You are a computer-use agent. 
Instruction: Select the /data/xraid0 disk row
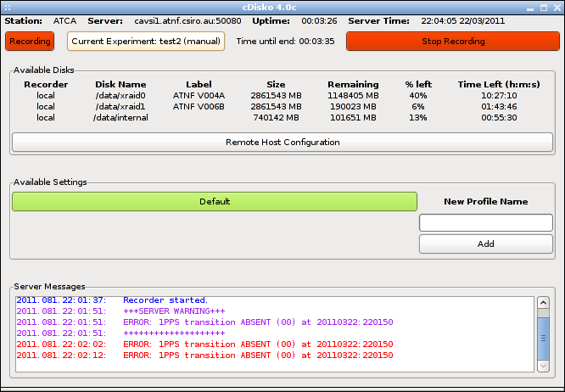click(120, 96)
